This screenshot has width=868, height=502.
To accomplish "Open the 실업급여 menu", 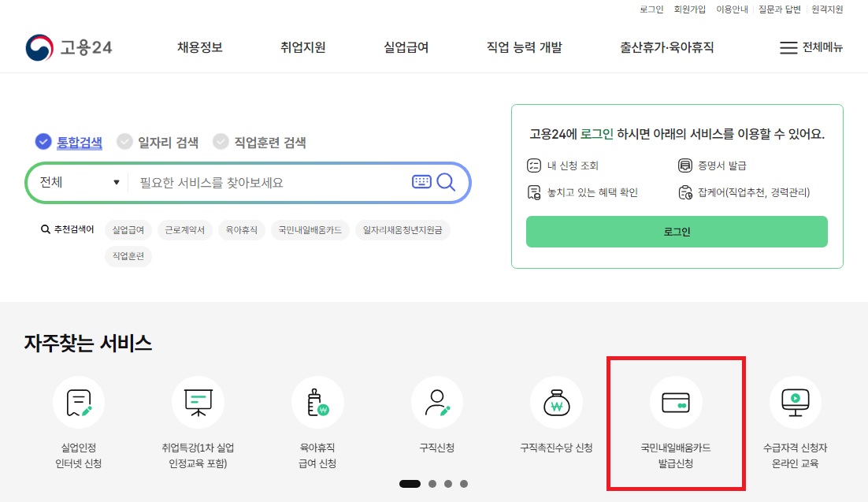I will point(405,47).
